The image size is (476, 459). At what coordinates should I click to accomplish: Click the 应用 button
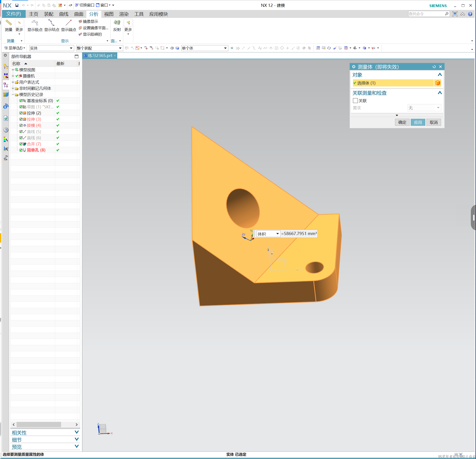[418, 122]
